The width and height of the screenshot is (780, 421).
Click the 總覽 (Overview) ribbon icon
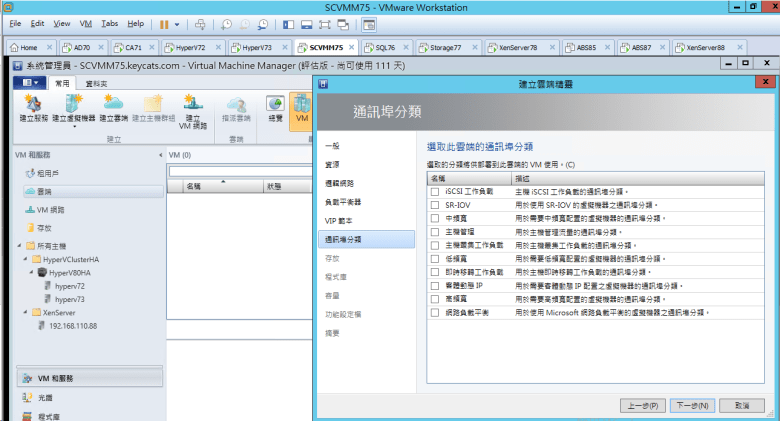(x=275, y=104)
